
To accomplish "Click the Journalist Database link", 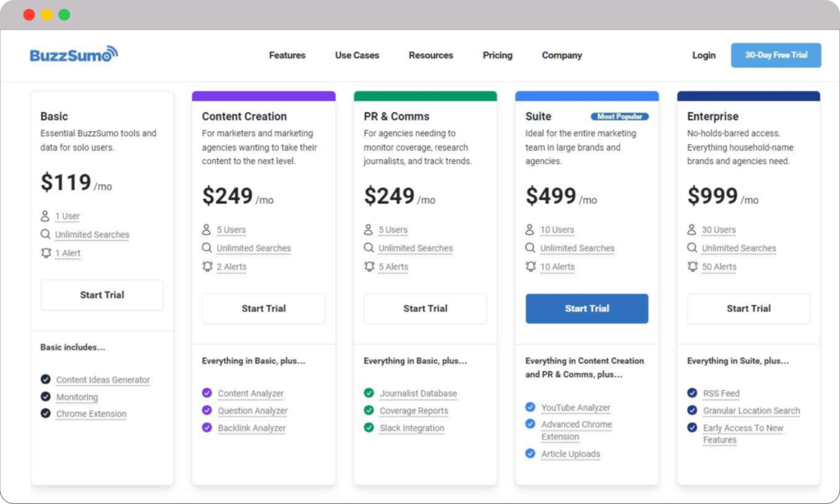I will pos(418,393).
